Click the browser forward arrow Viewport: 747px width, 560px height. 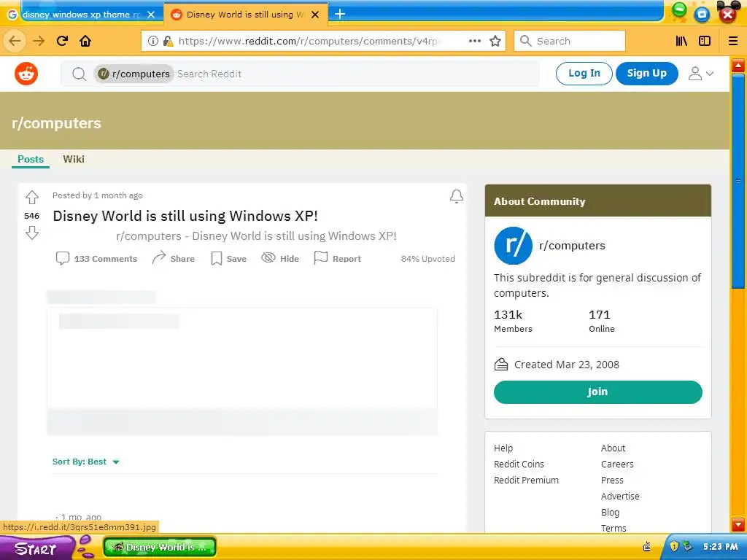pyautogui.click(x=39, y=41)
